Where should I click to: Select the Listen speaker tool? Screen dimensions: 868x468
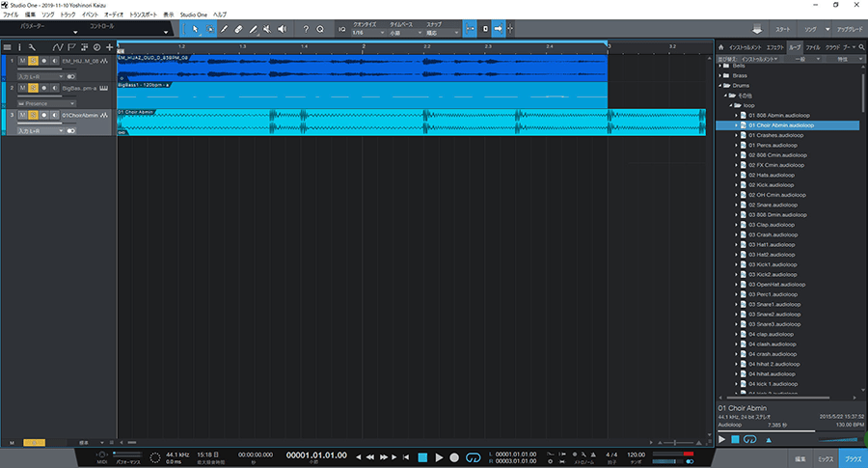(x=282, y=29)
